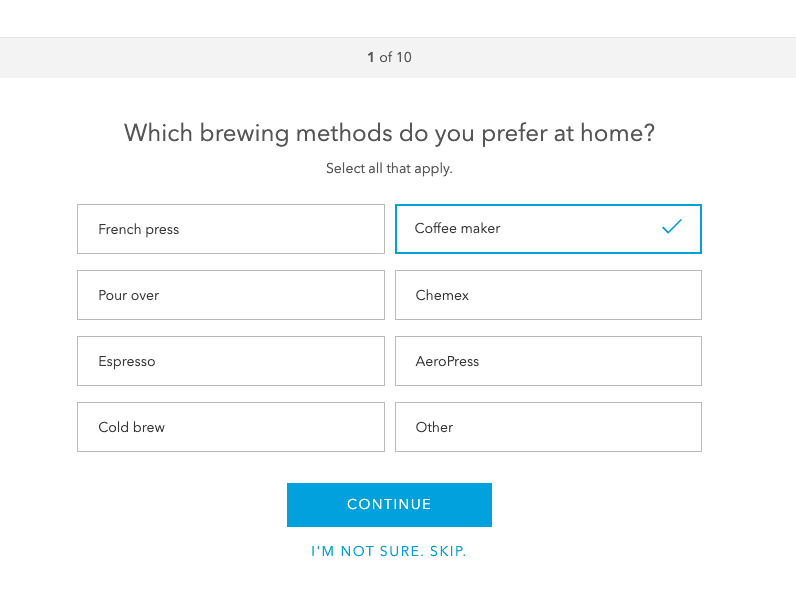The width and height of the screenshot is (796, 600).
Task: Toggle the Espresso choice
Action: (x=230, y=361)
